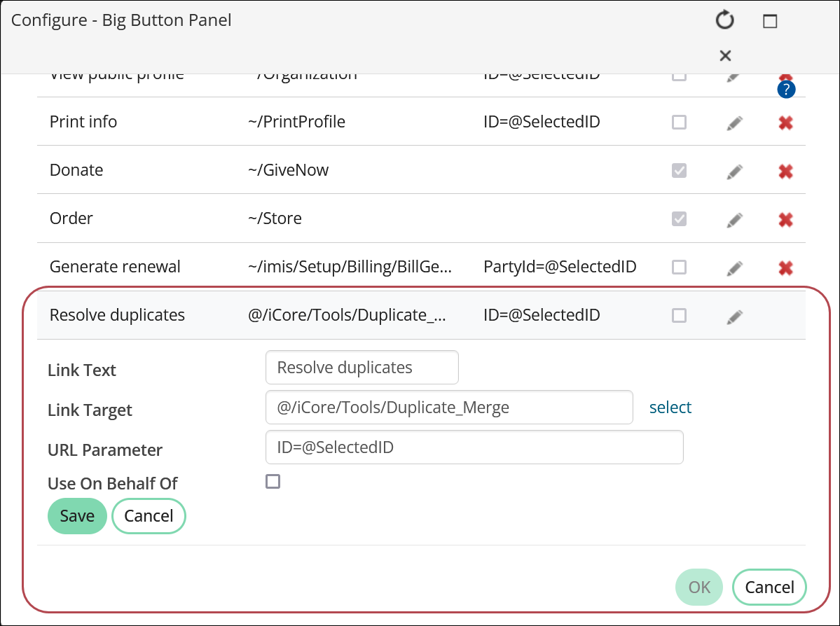Cancel the dialog using bottom-right Cancel
Screen dimensions: 840x626
(769, 587)
